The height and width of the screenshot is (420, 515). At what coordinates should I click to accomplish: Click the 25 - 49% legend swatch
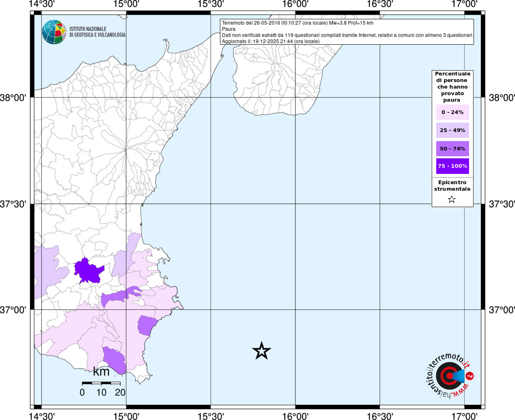tap(452, 130)
